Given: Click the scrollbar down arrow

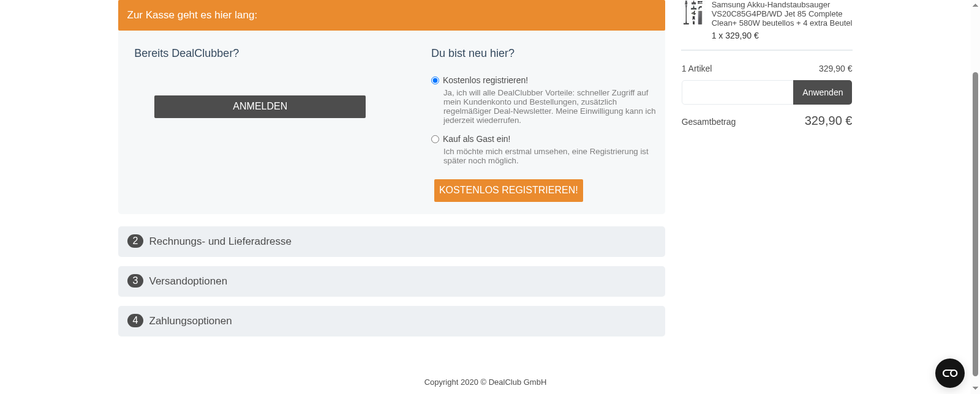Looking at the screenshot, I should tap(975, 388).
